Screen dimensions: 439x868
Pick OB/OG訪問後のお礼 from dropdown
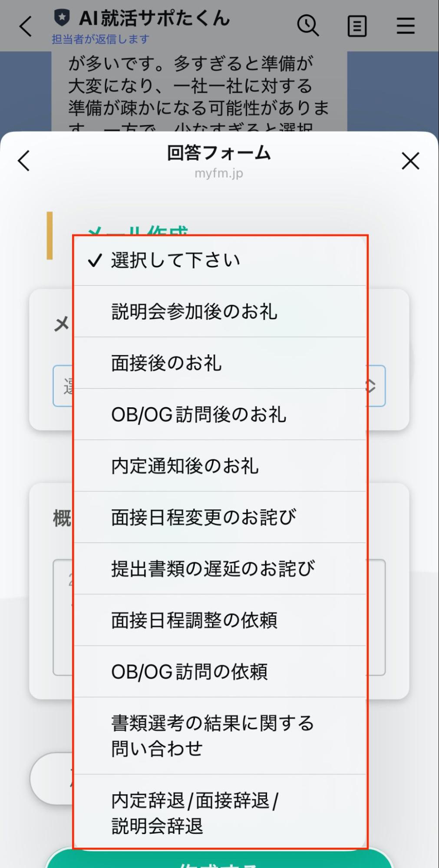tap(198, 415)
